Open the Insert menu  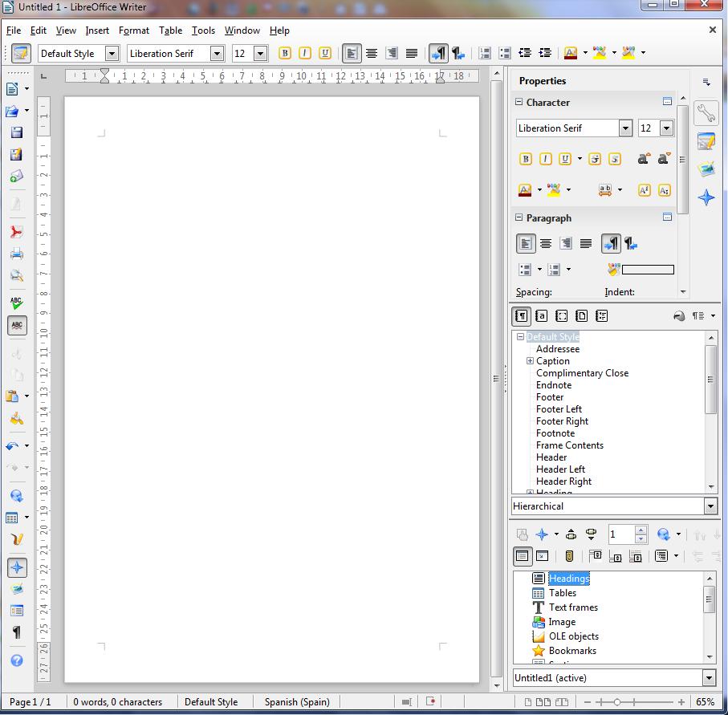click(97, 30)
